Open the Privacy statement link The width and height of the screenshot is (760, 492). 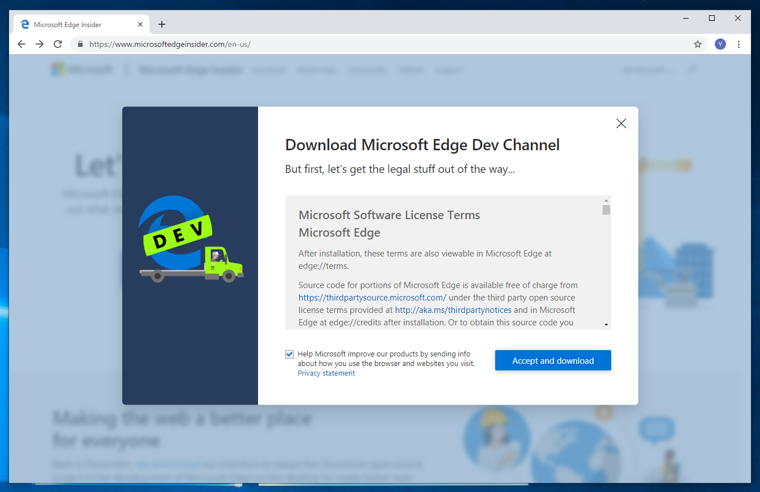pyautogui.click(x=326, y=373)
